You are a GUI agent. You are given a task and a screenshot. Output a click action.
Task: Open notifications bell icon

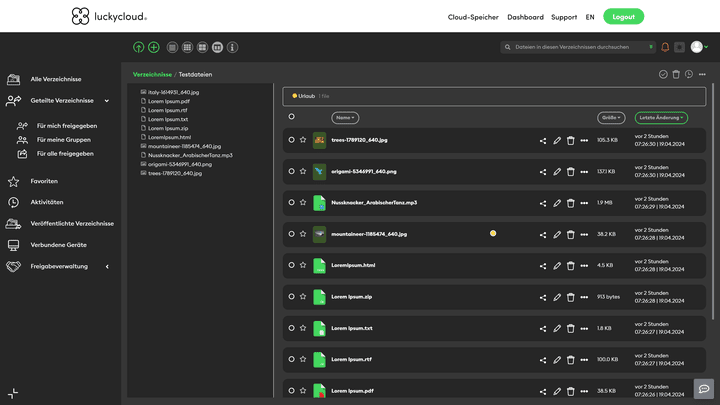(665, 47)
